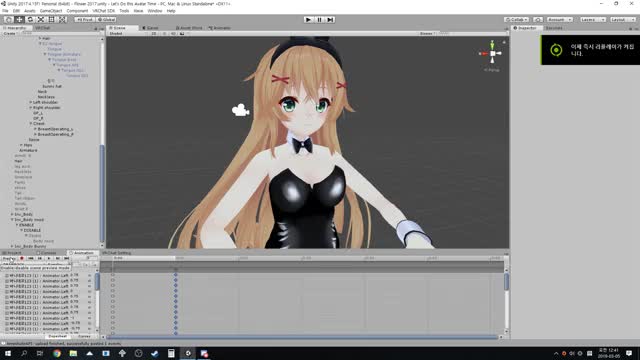The height and width of the screenshot is (360, 640).
Task: Click the green Y axis of the scene gizmo
Action: 492,44
